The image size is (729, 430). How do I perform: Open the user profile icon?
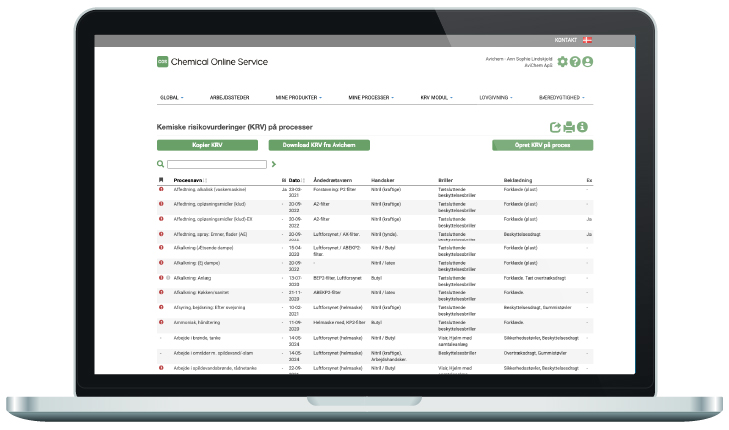click(588, 62)
